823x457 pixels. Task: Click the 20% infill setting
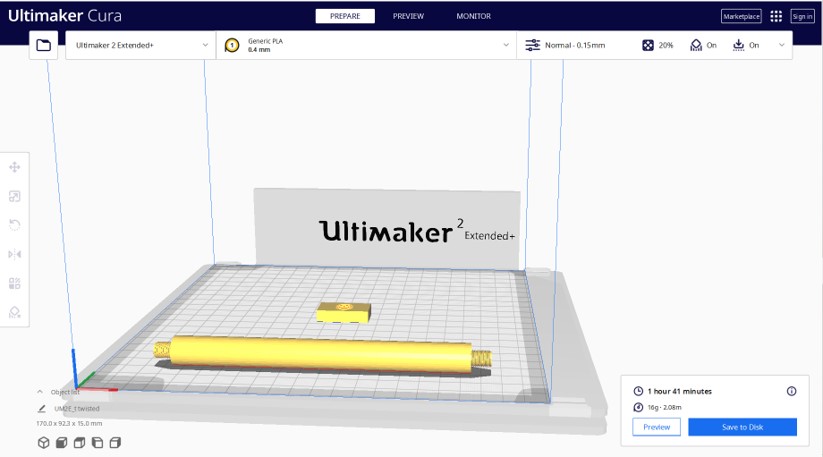[657, 45]
